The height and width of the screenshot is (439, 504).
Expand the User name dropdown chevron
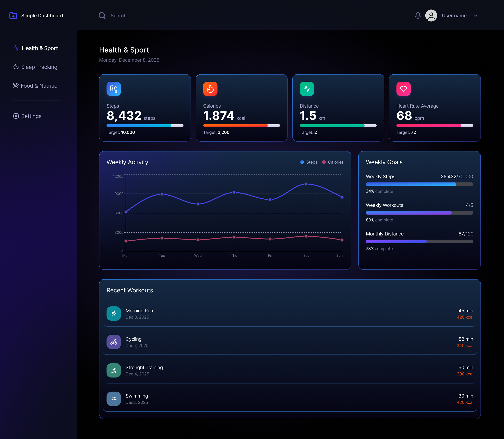476,16
